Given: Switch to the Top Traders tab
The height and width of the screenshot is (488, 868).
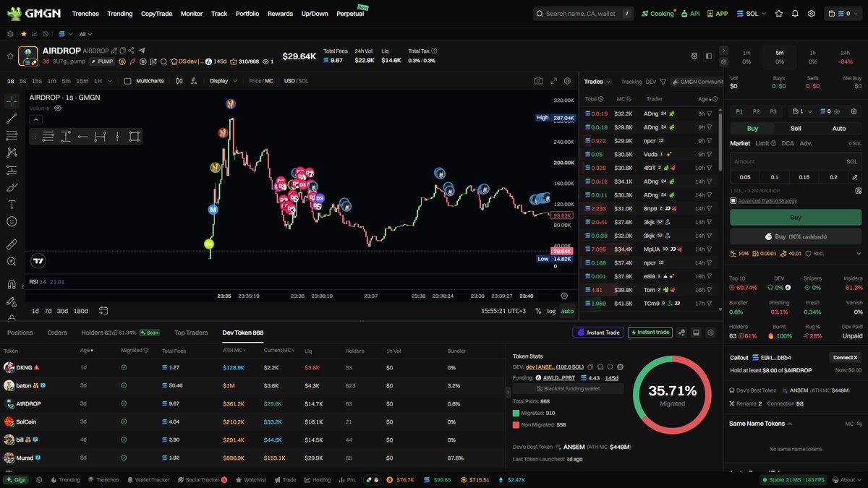Looking at the screenshot, I should point(191,333).
